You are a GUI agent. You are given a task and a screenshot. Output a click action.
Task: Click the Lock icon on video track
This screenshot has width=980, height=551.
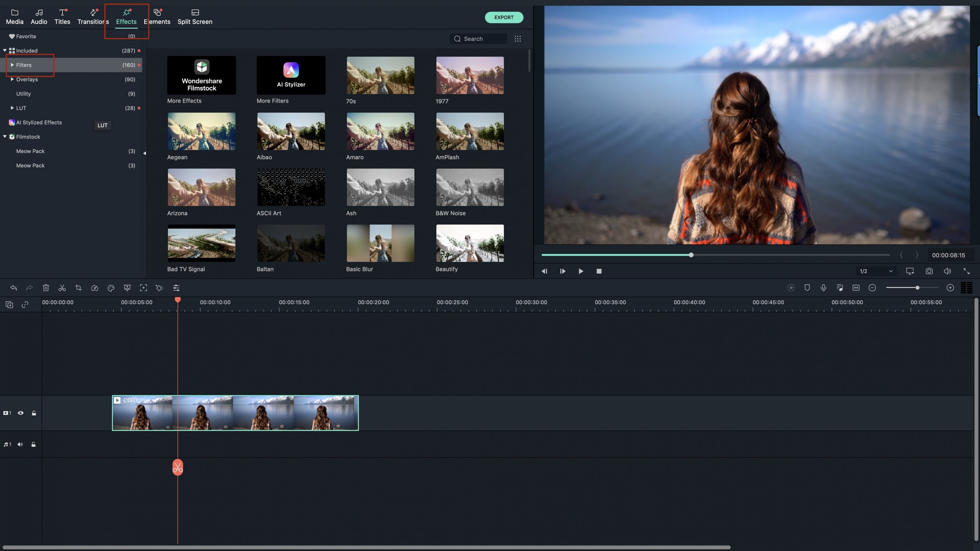pyautogui.click(x=33, y=413)
